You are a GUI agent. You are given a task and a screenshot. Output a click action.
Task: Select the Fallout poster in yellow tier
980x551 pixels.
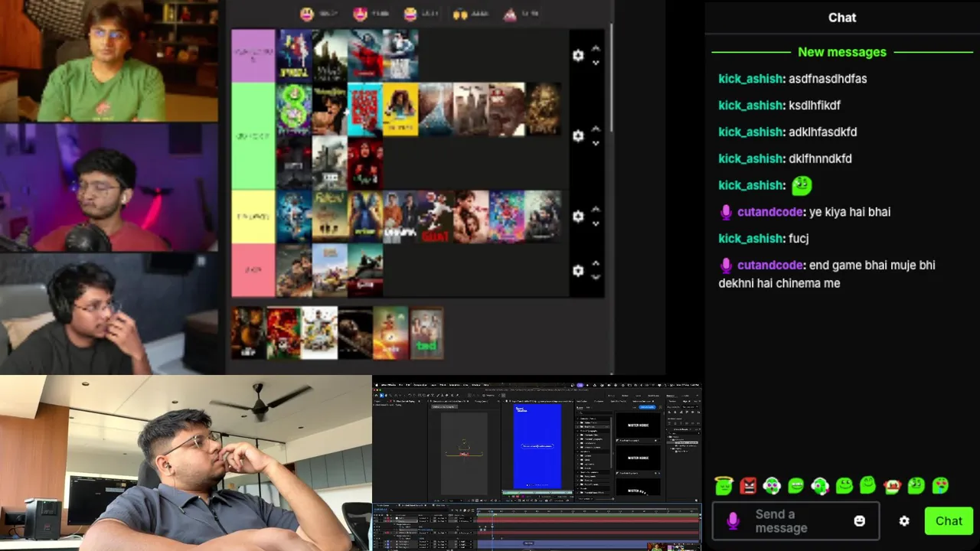[330, 217]
